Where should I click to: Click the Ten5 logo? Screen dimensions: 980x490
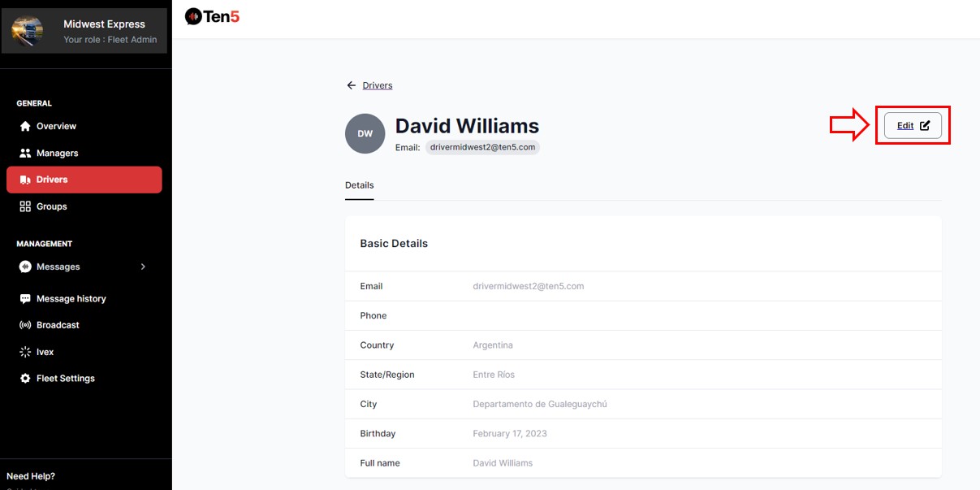[212, 16]
